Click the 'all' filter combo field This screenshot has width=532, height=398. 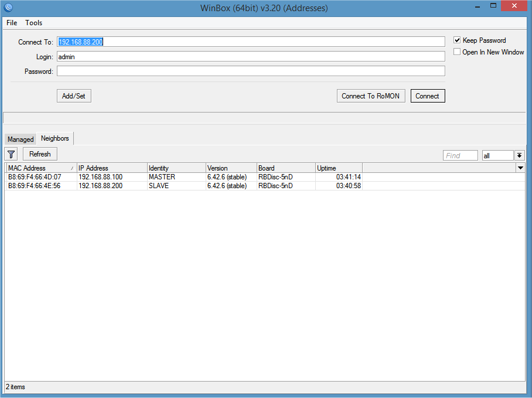point(498,156)
